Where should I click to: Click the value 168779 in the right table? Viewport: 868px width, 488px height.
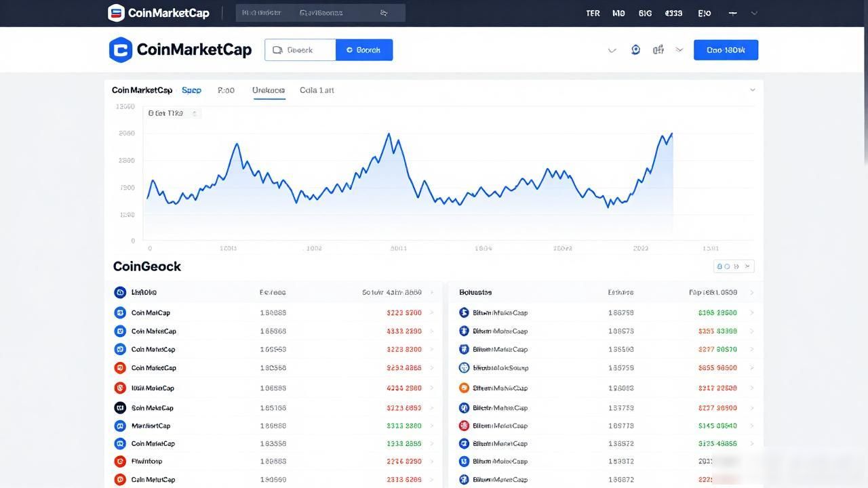point(621,426)
